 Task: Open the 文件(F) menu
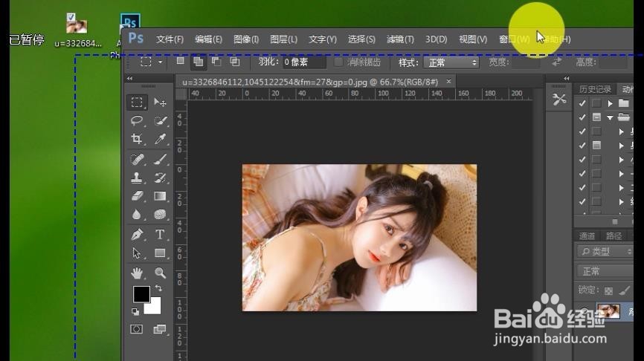pyautogui.click(x=170, y=39)
